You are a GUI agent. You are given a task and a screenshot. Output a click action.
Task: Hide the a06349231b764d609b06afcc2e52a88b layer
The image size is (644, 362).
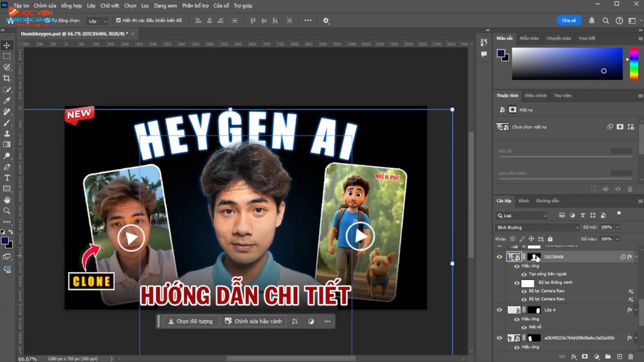click(500, 338)
